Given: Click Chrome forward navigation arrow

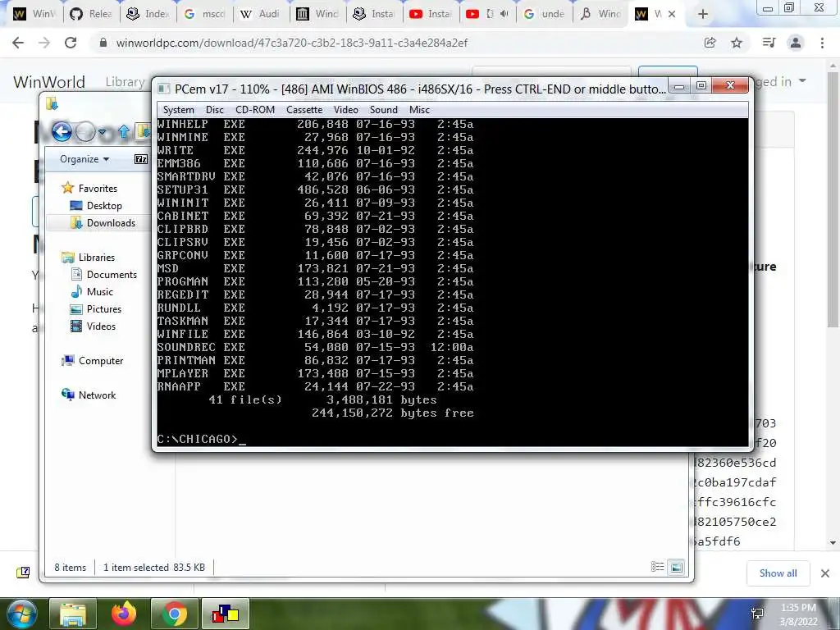Looking at the screenshot, I should (x=44, y=43).
